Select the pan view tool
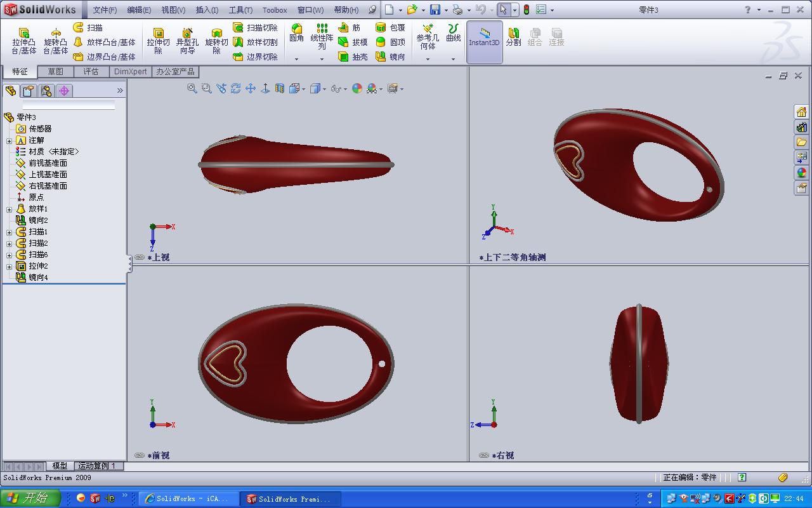Image resolution: width=812 pixels, height=508 pixels. click(x=251, y=88)
